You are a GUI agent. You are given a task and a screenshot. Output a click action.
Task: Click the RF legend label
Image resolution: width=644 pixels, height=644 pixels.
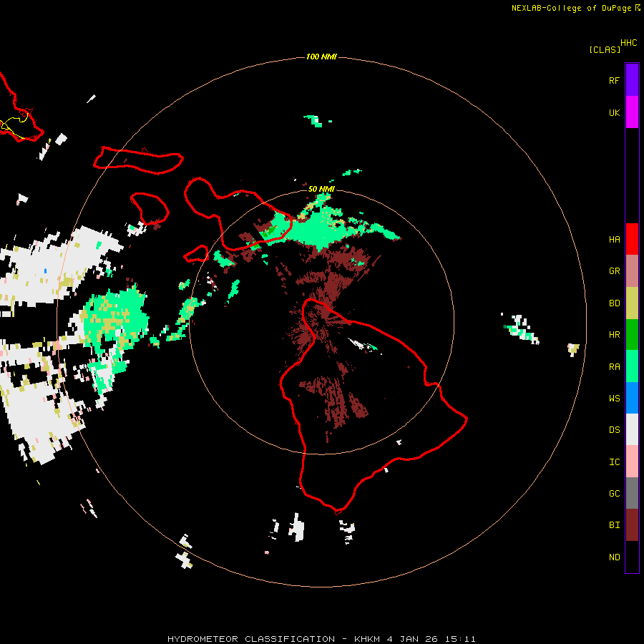(614, 80)
